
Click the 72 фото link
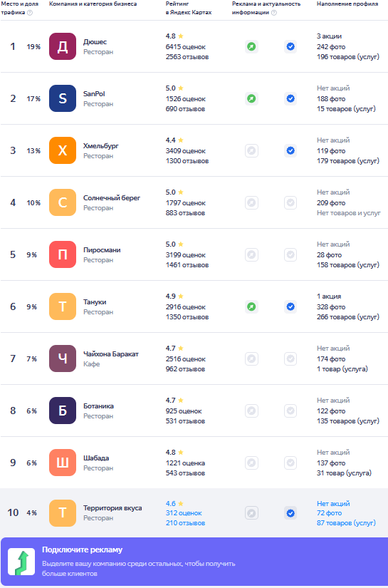click(329, 513)
